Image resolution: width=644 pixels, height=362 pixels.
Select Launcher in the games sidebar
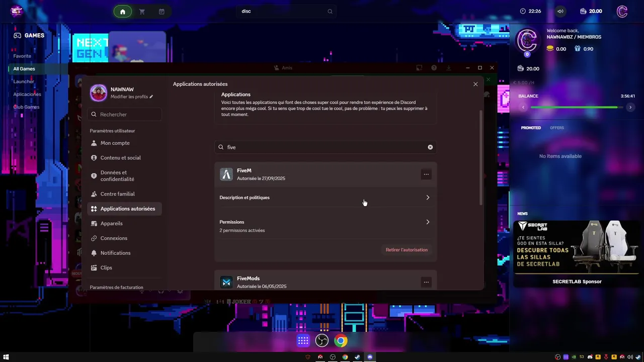point(24,81)
